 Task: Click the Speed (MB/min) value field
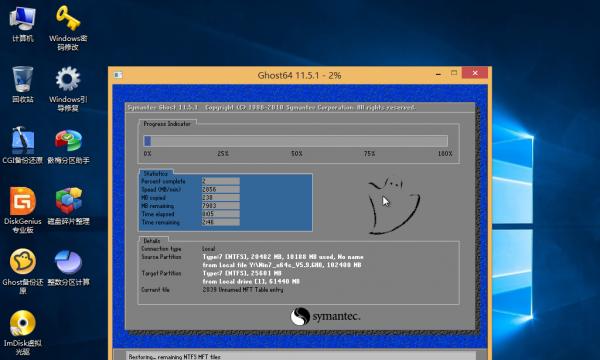click(x=221, y=189)
